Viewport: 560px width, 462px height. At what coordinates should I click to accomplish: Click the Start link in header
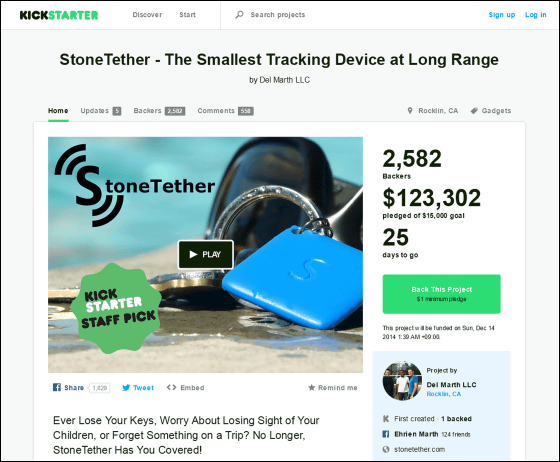pos(188,15)
